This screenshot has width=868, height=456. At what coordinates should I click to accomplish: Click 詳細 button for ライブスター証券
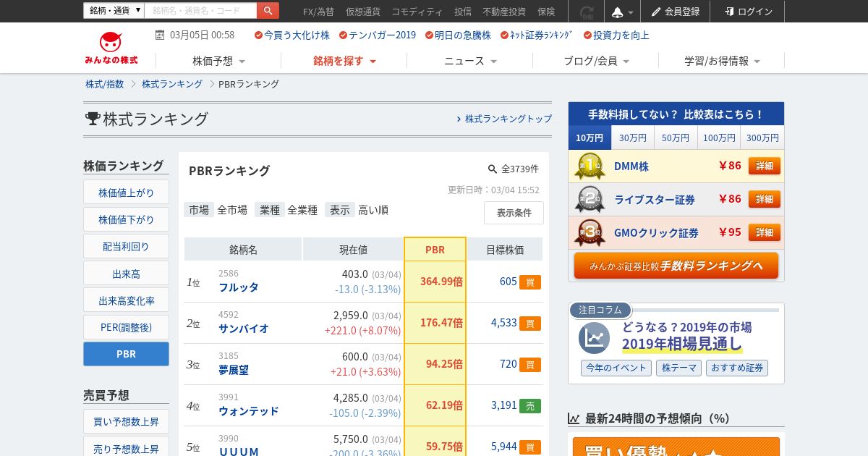(765, 199)
